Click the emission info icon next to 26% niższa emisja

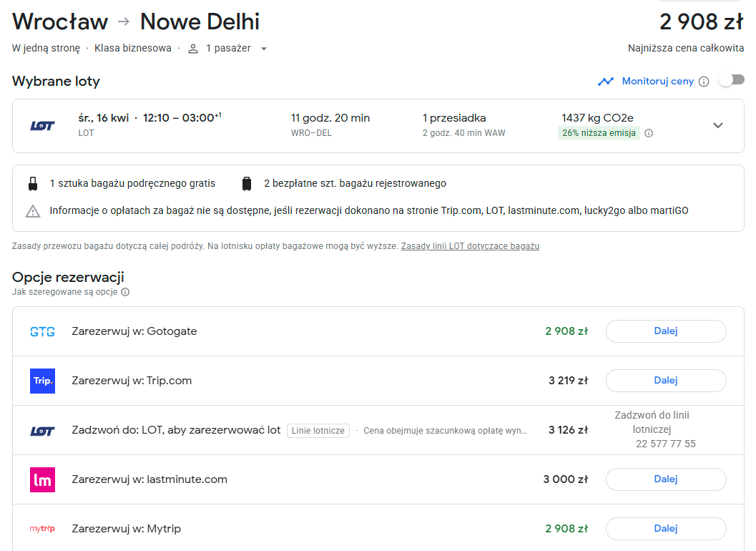click(649, 133)
